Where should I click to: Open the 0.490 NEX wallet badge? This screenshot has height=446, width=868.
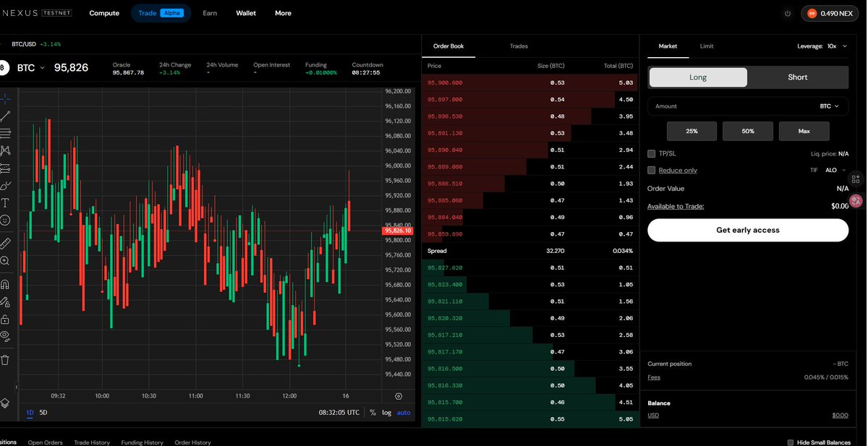[x=830, y=13]
